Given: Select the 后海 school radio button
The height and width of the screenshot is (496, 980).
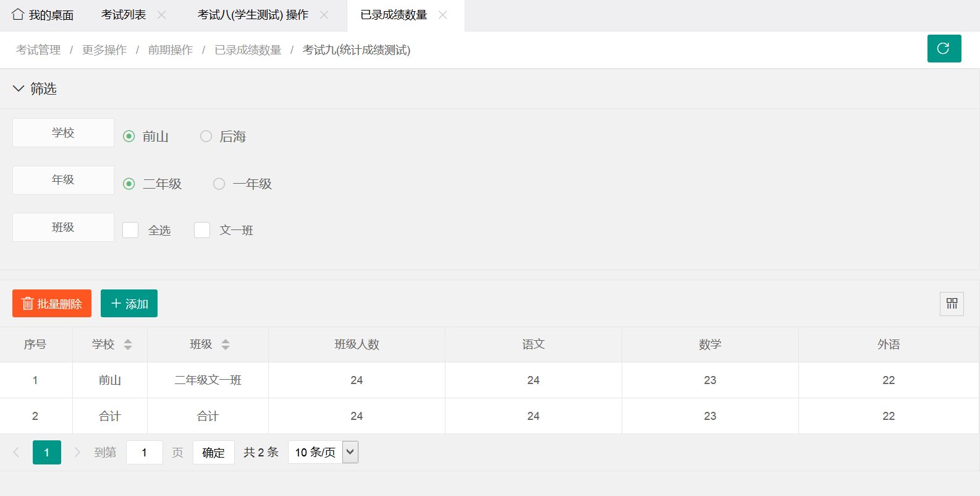Looking at the screenshot, I should 206,136.
